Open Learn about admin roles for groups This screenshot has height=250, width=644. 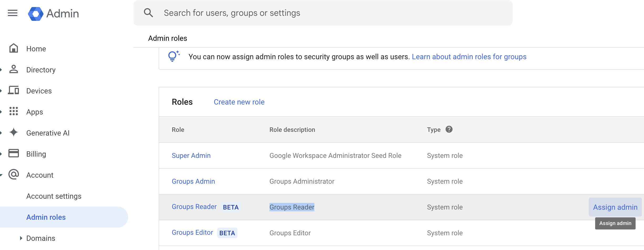click(469, 57)
